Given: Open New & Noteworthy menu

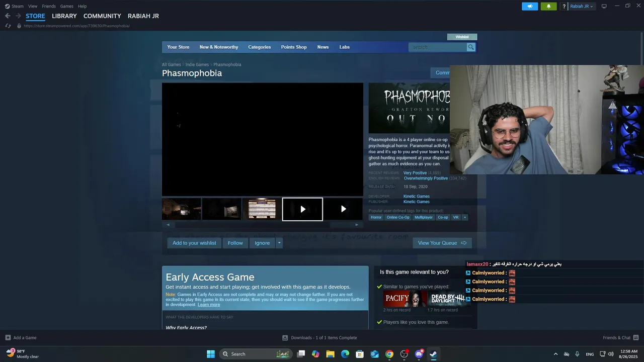Looking at the screenshot, I should 219,47.
